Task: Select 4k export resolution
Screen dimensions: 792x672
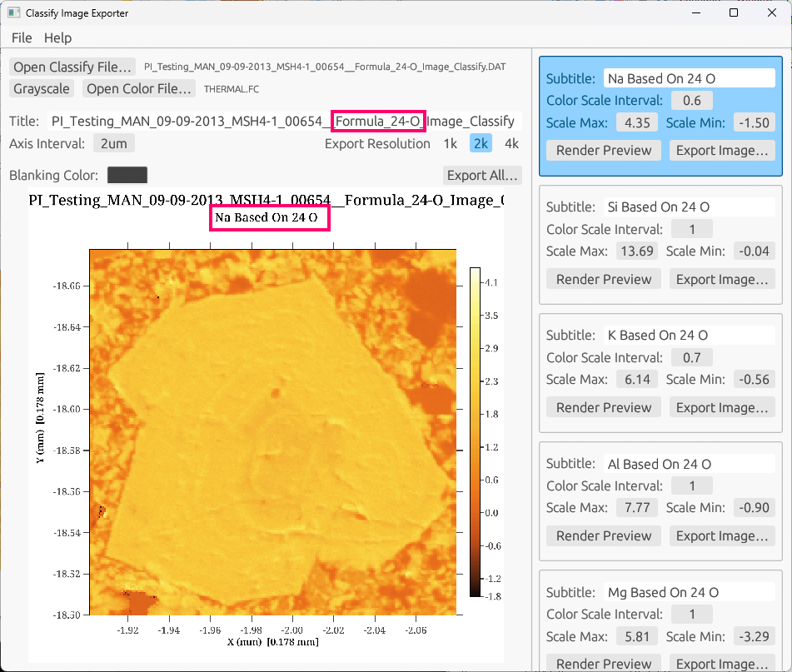Action: point(511,143)
